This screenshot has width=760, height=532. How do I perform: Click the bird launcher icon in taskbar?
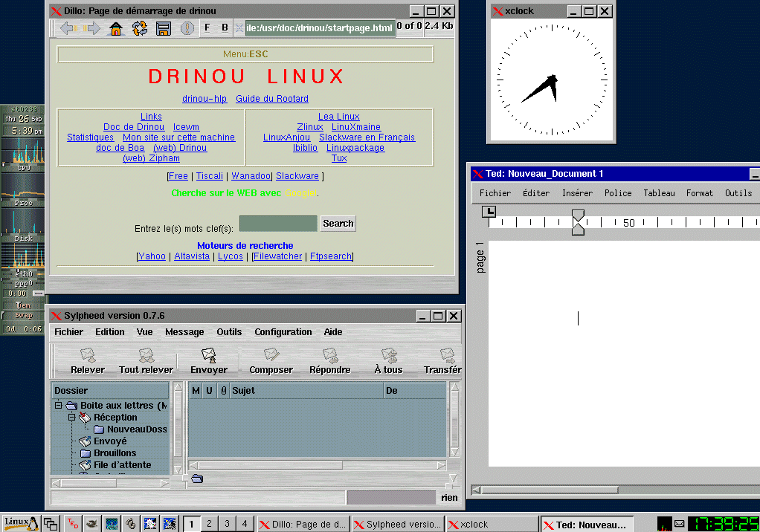tap(91, 523)
